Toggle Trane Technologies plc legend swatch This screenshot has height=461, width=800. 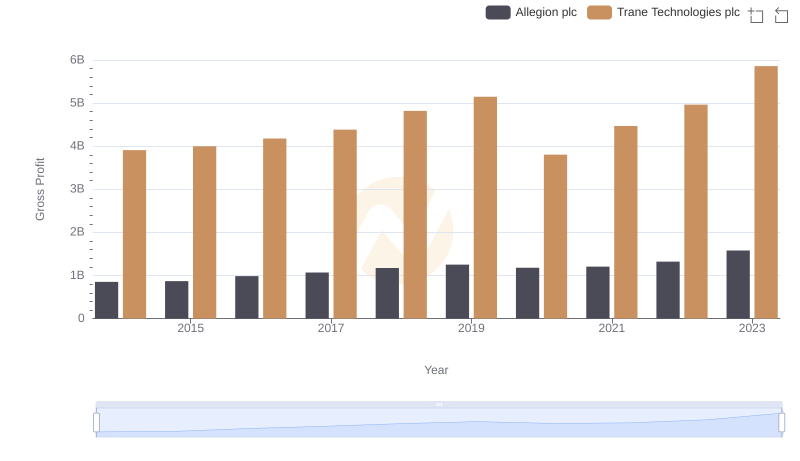(599, 13)
